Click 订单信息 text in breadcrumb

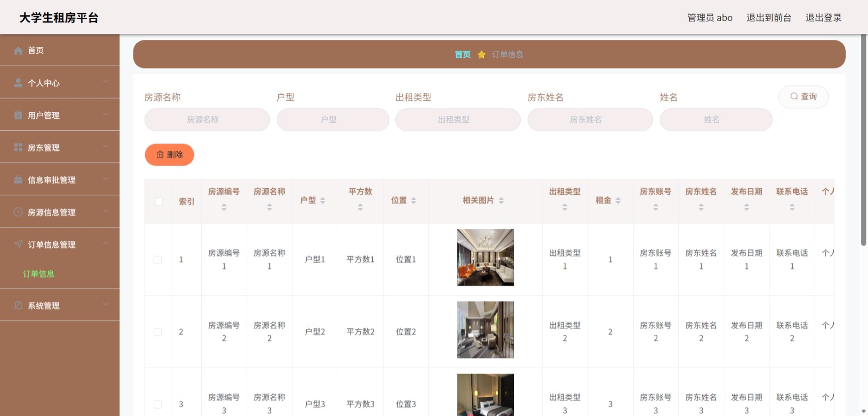(508, 54)
